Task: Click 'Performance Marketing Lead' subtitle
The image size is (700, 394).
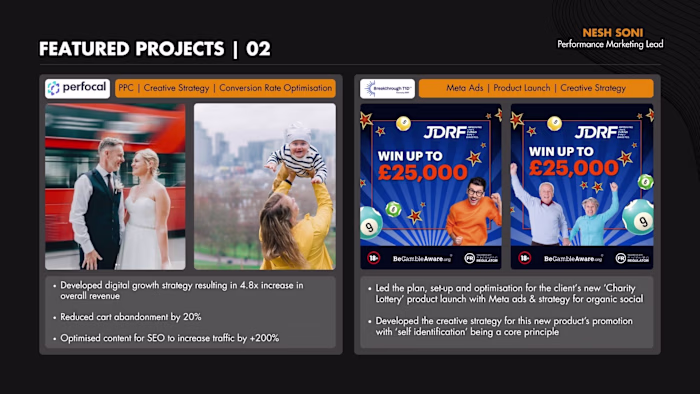Action: point(610,44)
